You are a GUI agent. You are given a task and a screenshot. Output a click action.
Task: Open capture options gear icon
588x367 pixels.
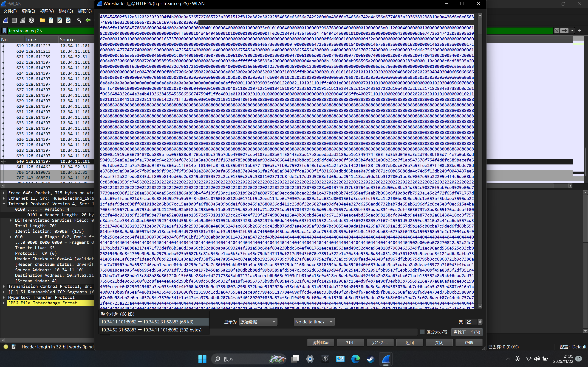[x=31, y=20]
